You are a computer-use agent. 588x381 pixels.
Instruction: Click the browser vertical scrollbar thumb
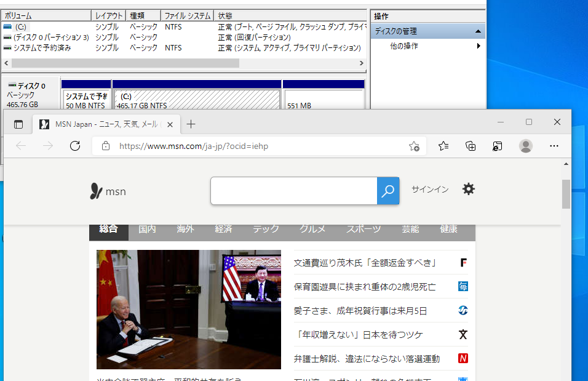coord(566,194)
